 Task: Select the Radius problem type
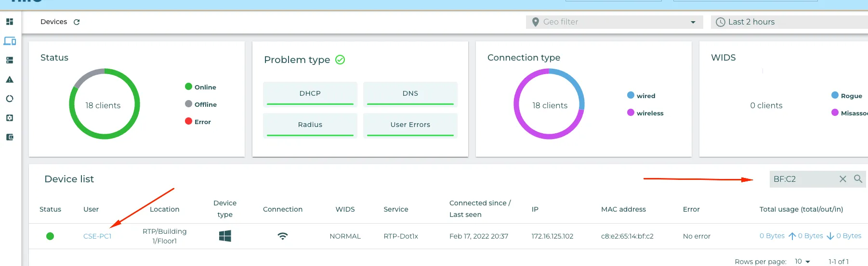(310, 125)
